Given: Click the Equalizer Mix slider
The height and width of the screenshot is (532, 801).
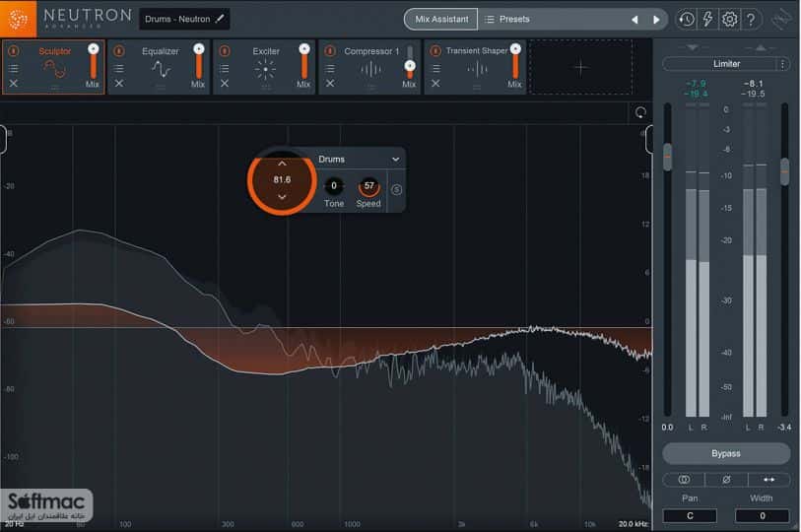Looking at the screenshot, I should click(199, 61).
